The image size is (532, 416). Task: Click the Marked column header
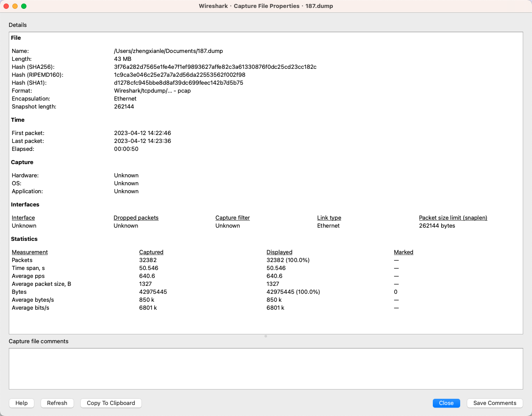pyautogui.click(x=403, y=252)
